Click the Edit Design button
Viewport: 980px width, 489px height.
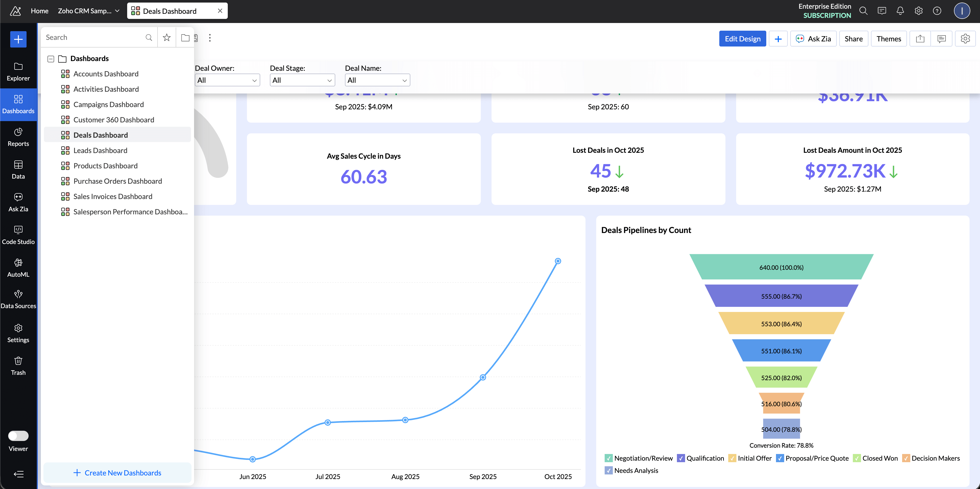click(742, 38)
